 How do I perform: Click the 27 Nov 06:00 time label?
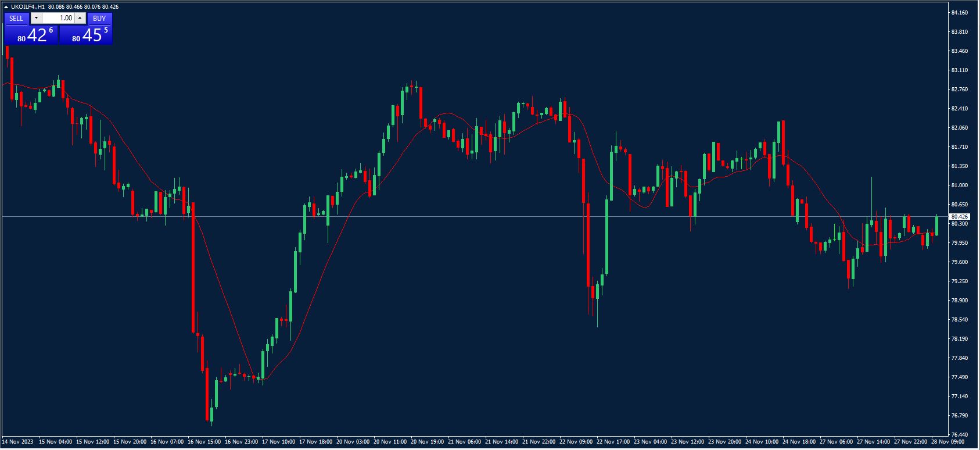pos(837,442)
